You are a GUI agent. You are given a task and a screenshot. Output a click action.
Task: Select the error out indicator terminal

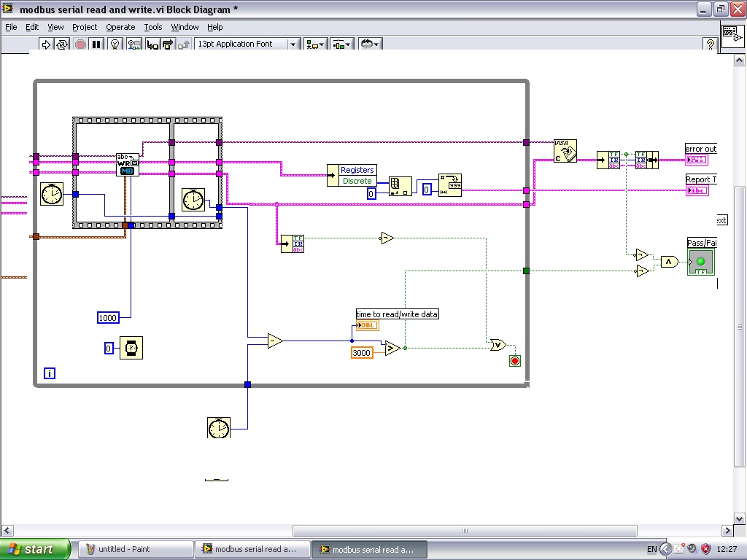(x=697, y=160)
